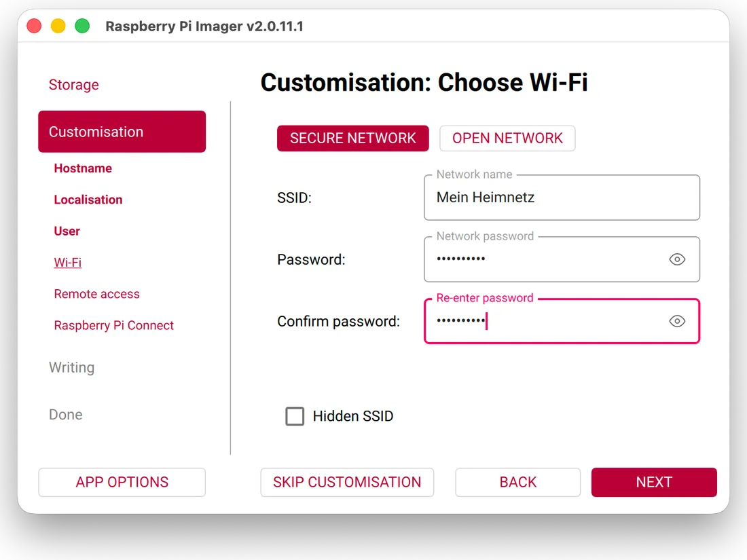Select the Customisation sidebar step
Viewport: 747px width, 560px height.
point(122,132)
